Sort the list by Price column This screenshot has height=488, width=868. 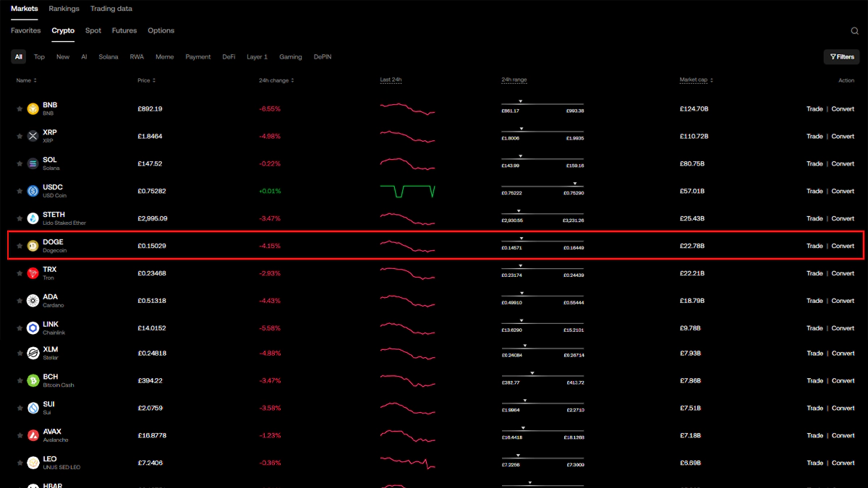coord(146,80)
